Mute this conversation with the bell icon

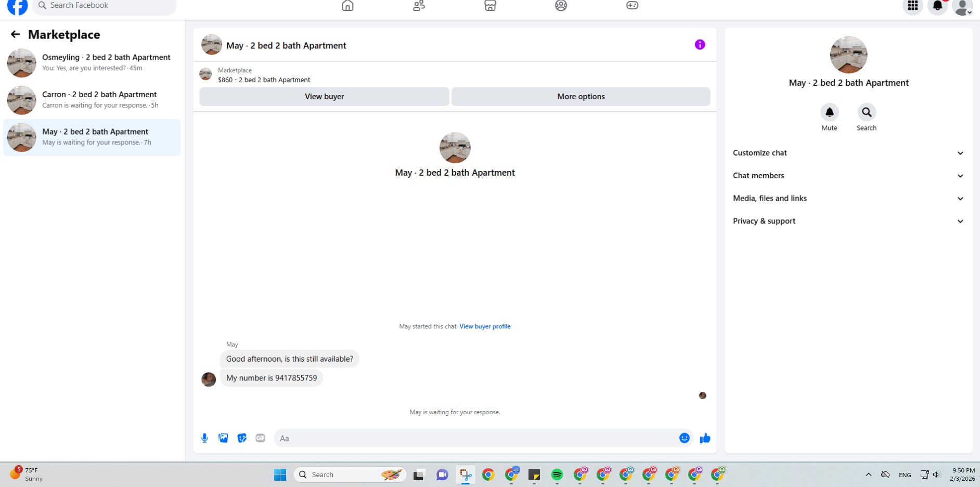click(829, 112)
